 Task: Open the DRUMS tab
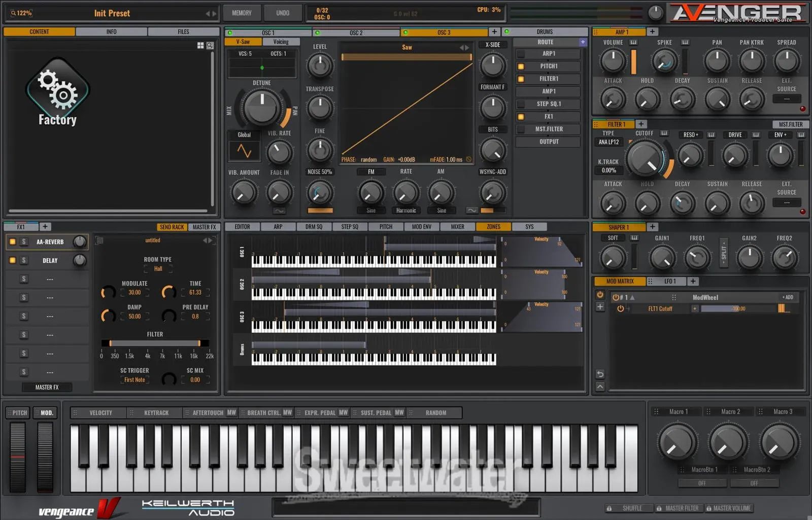tap(545, 31)
